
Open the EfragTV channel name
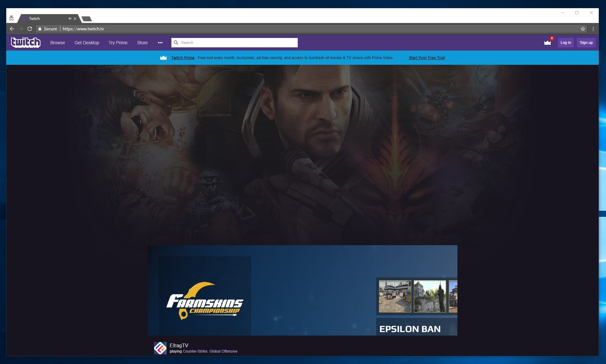tap(179, 345)
